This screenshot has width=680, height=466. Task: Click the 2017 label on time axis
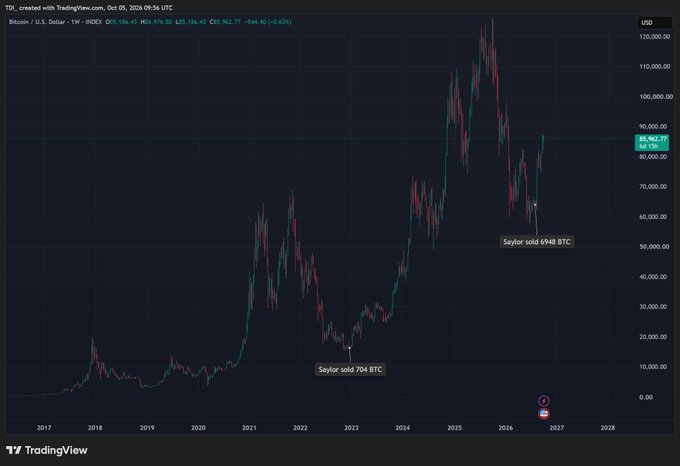[x=44, y=428]
